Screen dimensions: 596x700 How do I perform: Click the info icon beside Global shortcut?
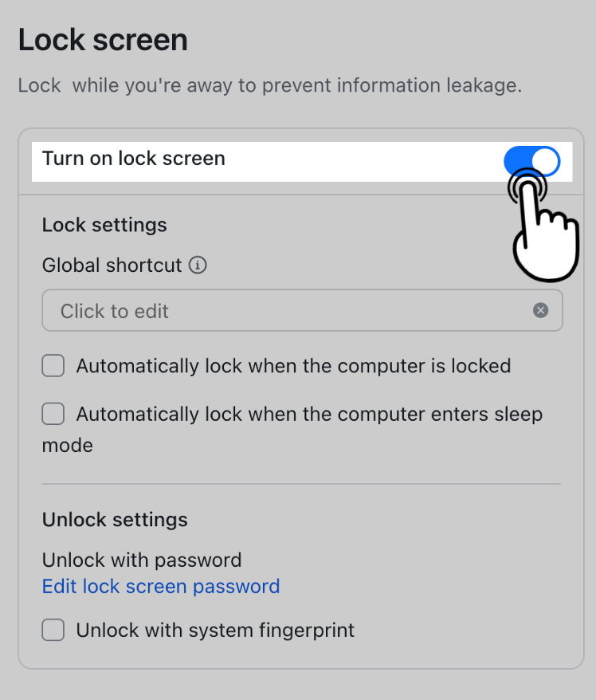click(x=198, y=265)
